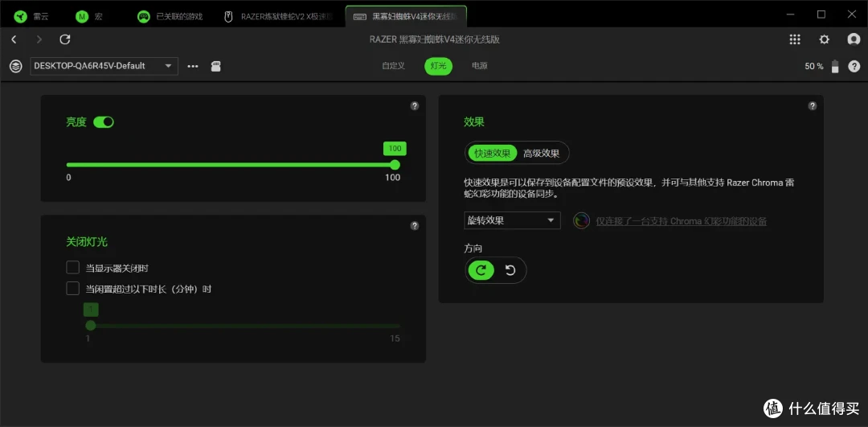Open the help question mark beside battery

coord(854,67)
